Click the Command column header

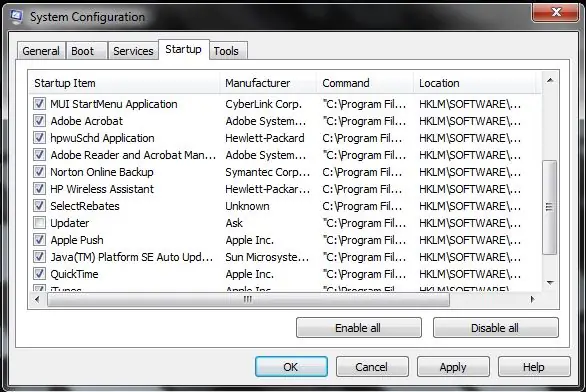(x=365, y=83)
